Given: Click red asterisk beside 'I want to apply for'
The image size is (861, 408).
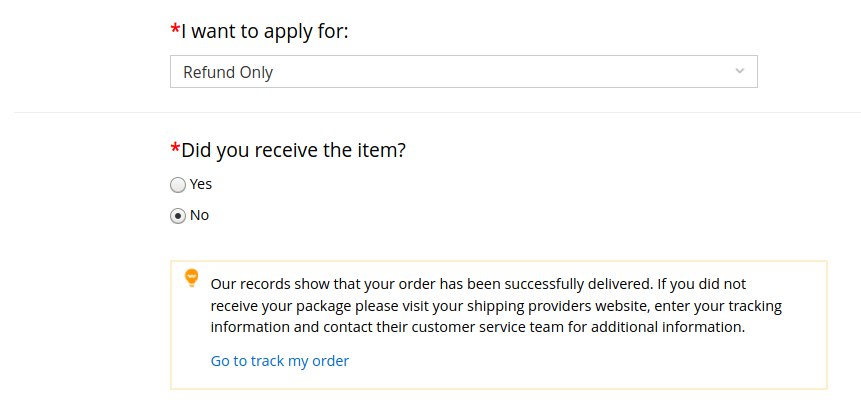Looking at the screenshot, I should point(175,29).
